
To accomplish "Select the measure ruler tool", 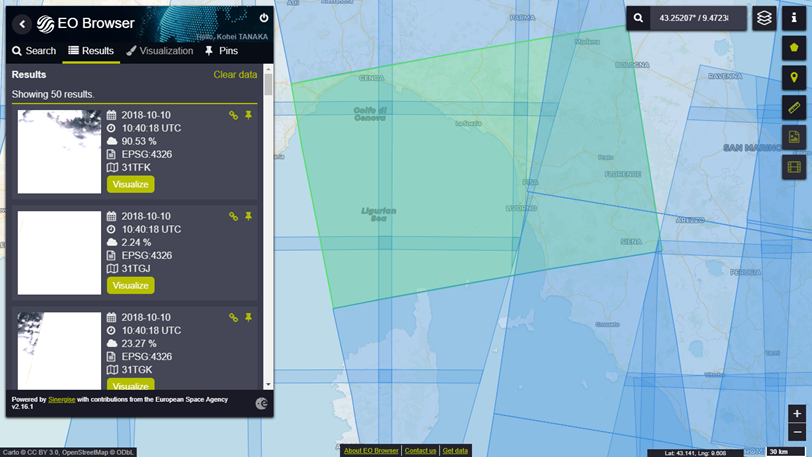I will coord(794,108).
